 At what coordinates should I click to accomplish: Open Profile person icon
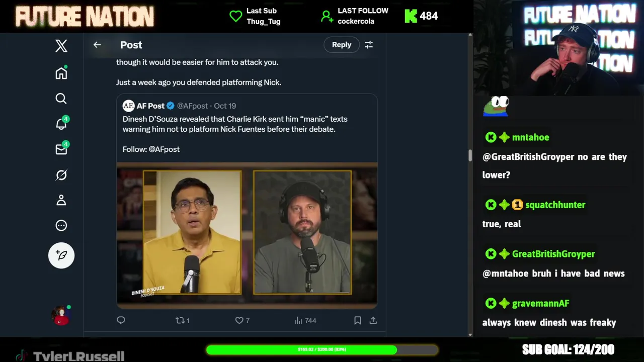pos(61,200)
